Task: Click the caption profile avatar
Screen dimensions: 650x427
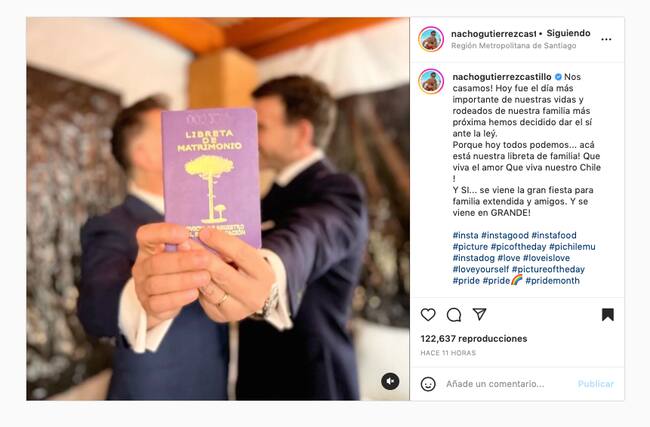Action: (x=431, y=81)
